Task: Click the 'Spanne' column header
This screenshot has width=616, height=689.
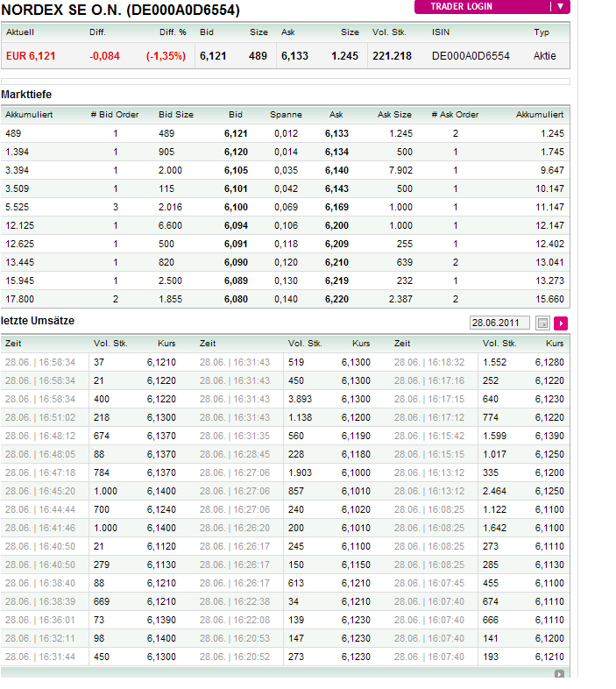Action: click(x=286, y=115)
